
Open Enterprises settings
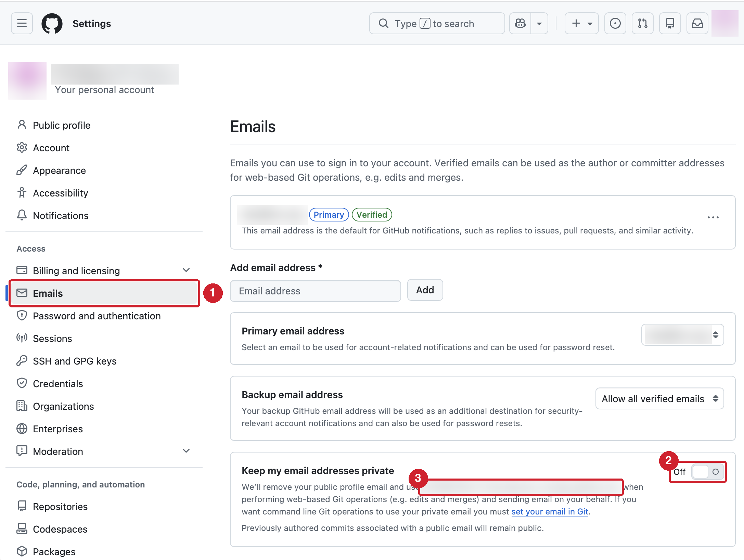coord(58,429)
